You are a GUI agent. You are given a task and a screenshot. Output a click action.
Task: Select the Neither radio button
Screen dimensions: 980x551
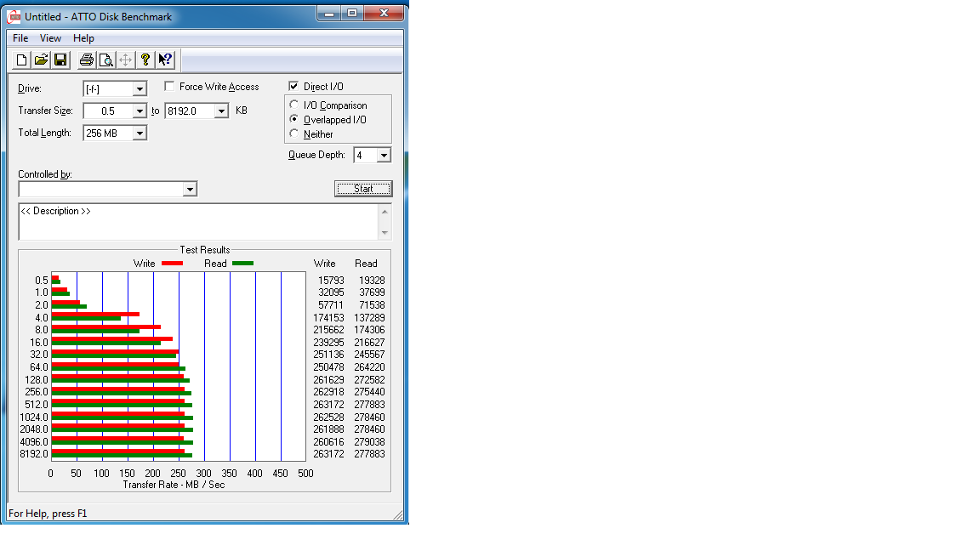pyautogui.click(x=293, y=133)
